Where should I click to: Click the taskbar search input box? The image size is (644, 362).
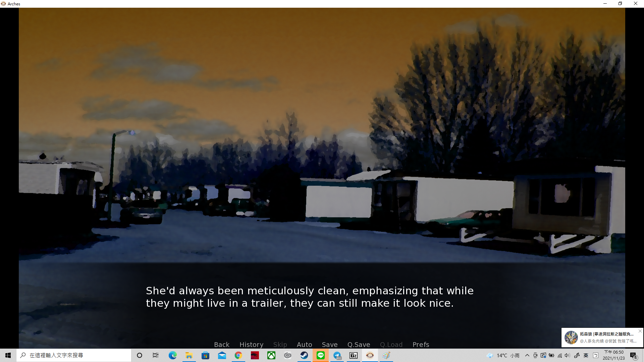coord(74,355)
